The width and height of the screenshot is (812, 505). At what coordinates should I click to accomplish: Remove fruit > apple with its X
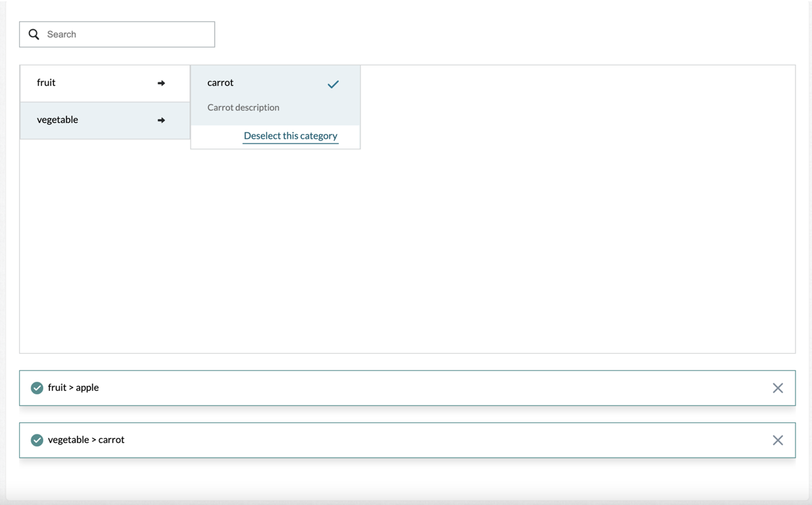tap(777, 388)
